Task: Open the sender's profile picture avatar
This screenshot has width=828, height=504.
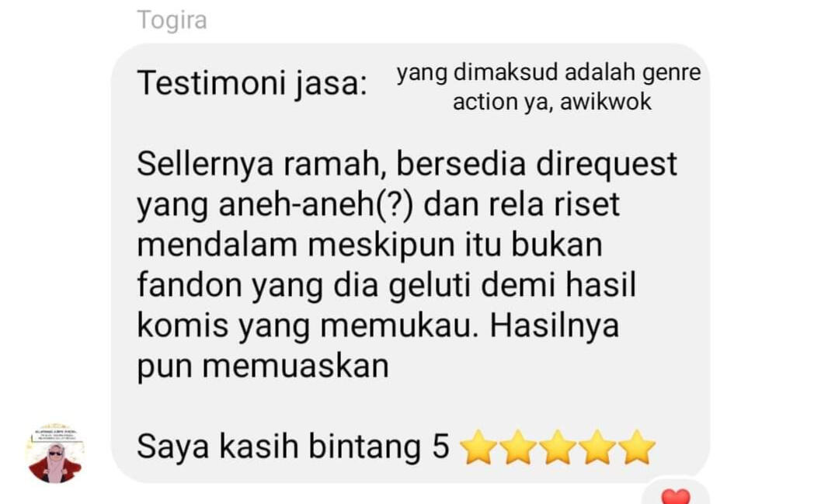Action: 55,454
